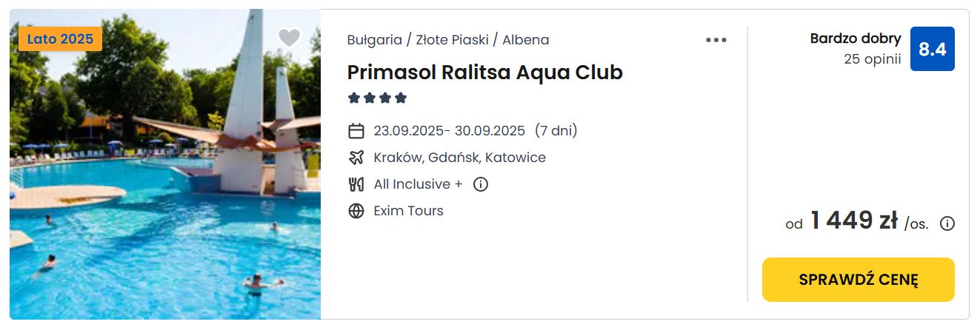Click the 25 opinii reviews link
Screen dimensions: 980x330
873,59
